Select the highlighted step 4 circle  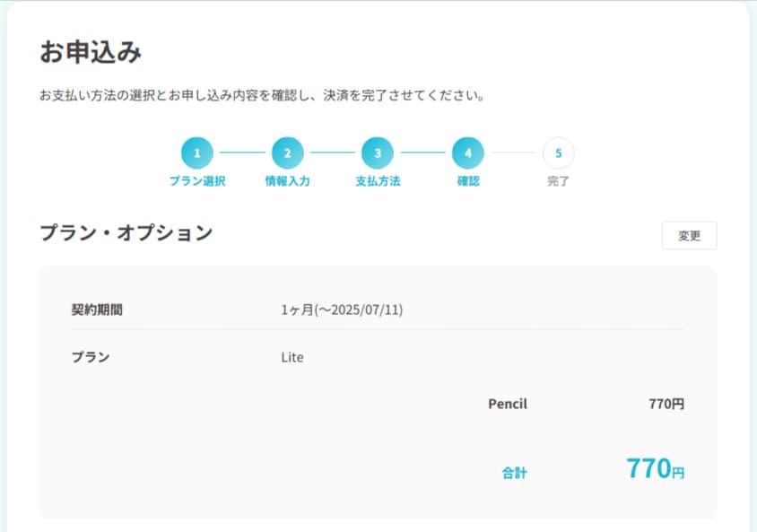468,153
